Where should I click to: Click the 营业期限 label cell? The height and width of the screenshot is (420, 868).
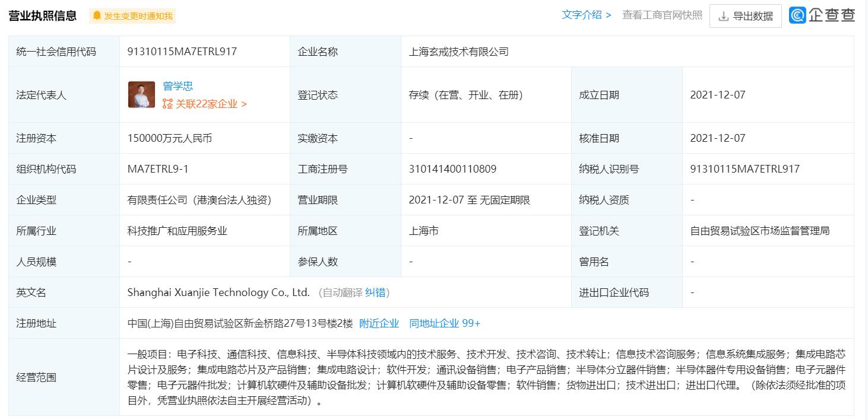[x=346, y=200]
